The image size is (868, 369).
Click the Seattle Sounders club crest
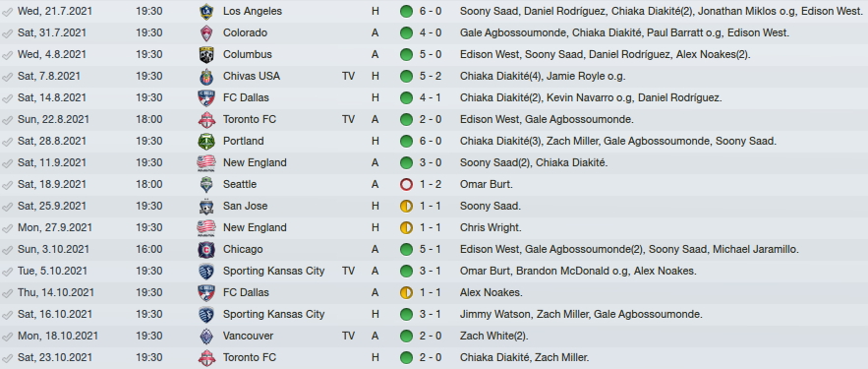click(x=206, y=184)
